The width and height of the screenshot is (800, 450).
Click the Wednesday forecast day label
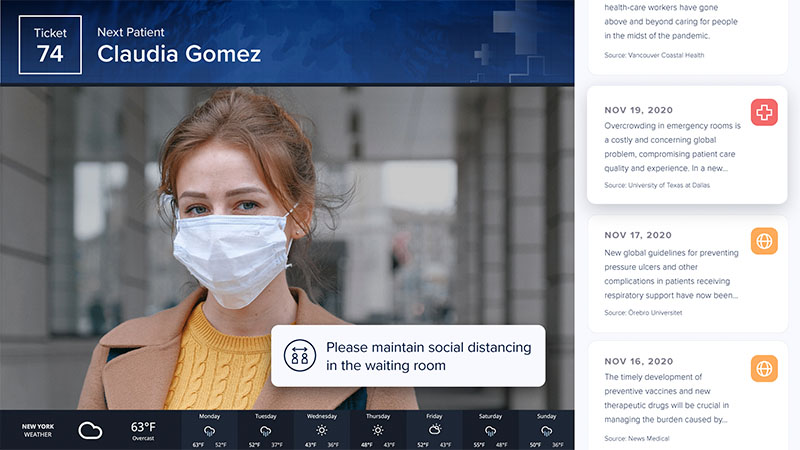pyautogui.click(x=321, y=416)
